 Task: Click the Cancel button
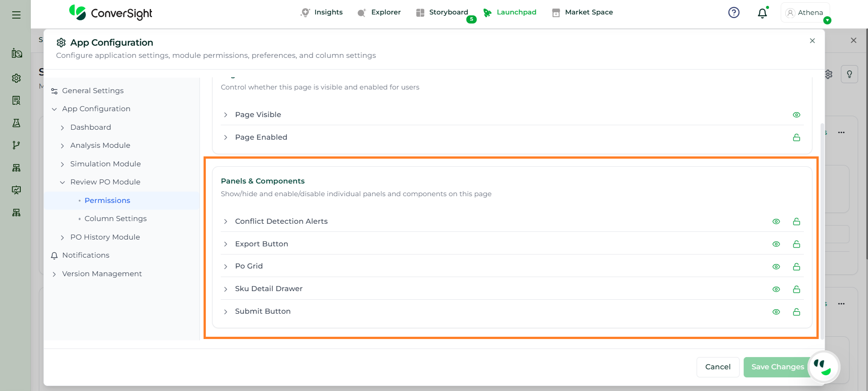coord(717,367)
